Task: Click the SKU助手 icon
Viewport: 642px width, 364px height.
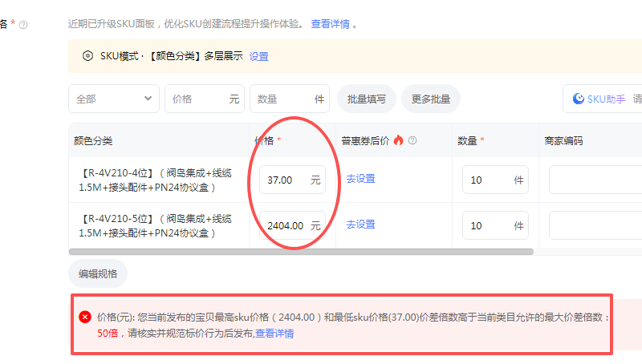Action: [x=578, y=99]
